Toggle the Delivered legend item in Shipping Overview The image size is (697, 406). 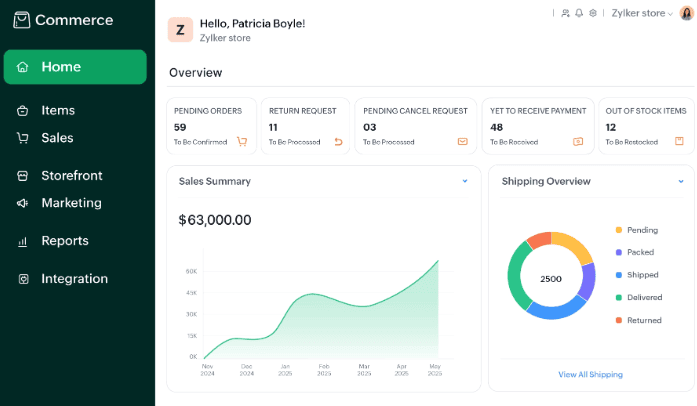(x=642, y=297)
